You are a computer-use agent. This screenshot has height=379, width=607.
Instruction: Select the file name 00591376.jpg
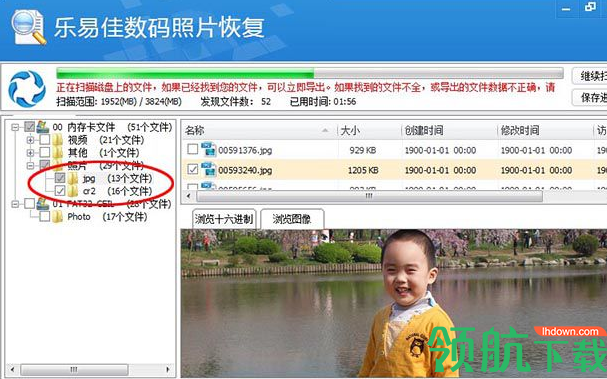tap(245, 150)
